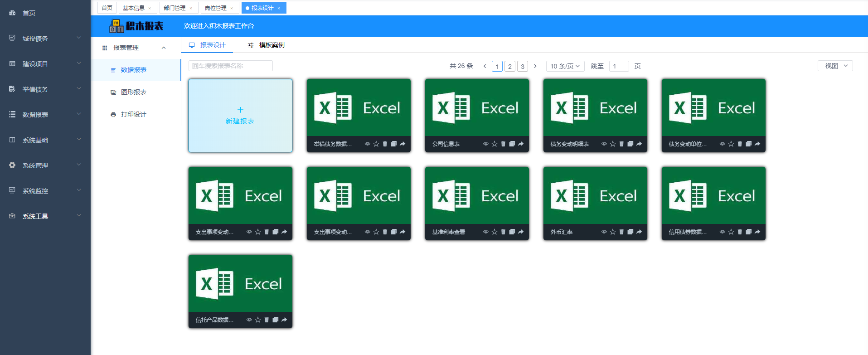The image size is (868, 355).
Task: Focus the report name search field
Action: click(x=231, y=66)
